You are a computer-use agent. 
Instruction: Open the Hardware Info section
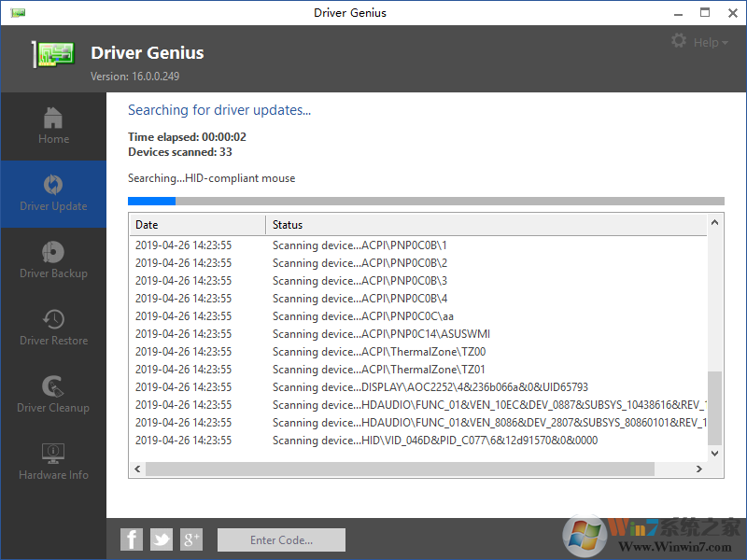point(53,461)
